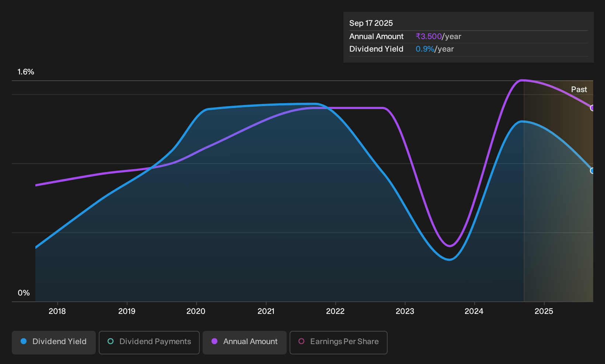Click the 0.9% dividend yield value
This screenshot has width=605, height=364.
point(425,49)
